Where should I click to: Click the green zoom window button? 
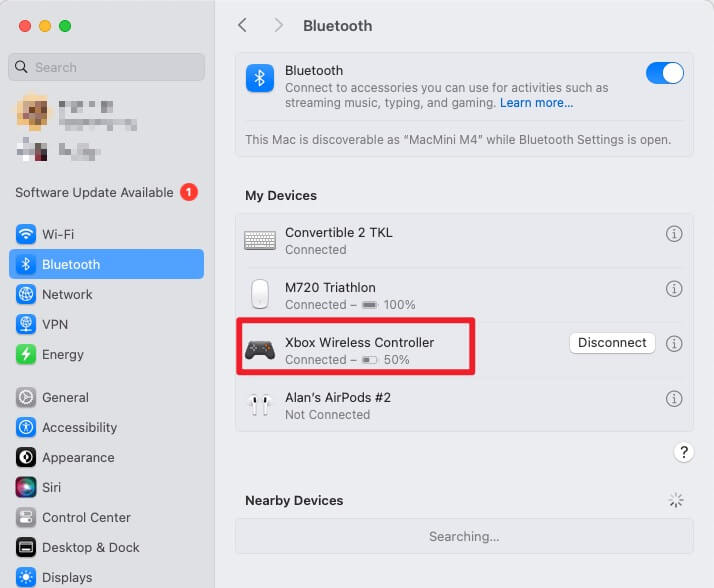click(x=65, y=26)
